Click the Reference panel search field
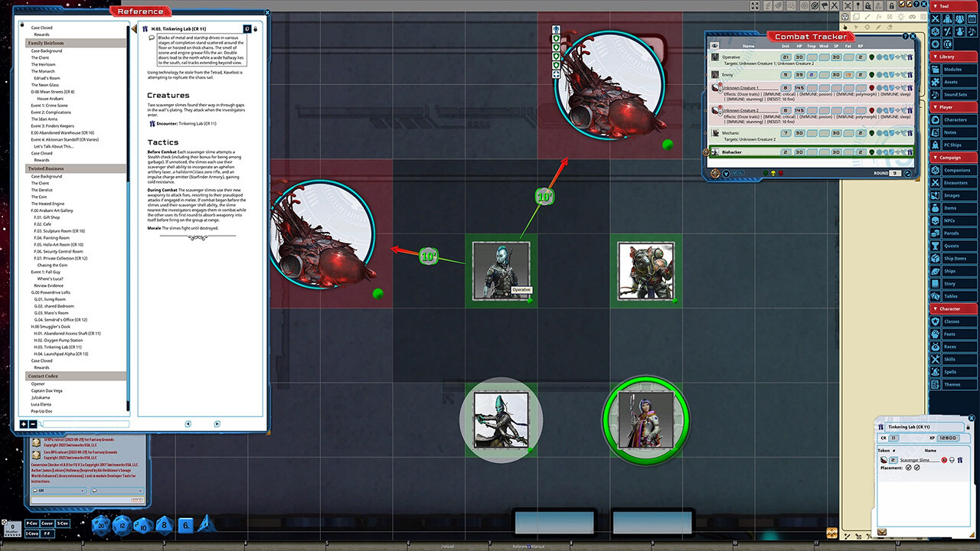Image resolution: width=980 pixels, height=551 pixels. click(86, 424)
